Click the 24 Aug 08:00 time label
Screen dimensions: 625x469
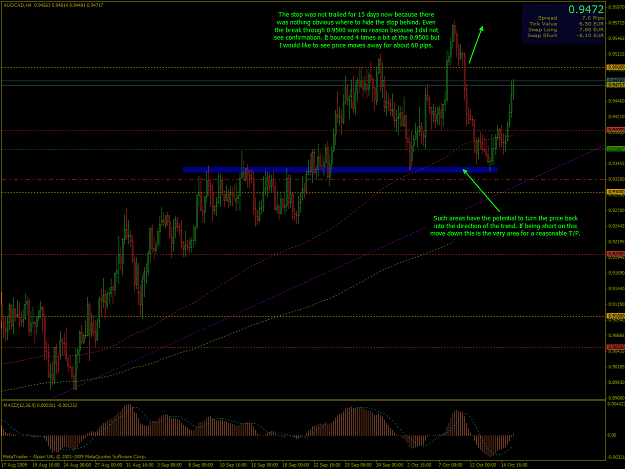77,465
